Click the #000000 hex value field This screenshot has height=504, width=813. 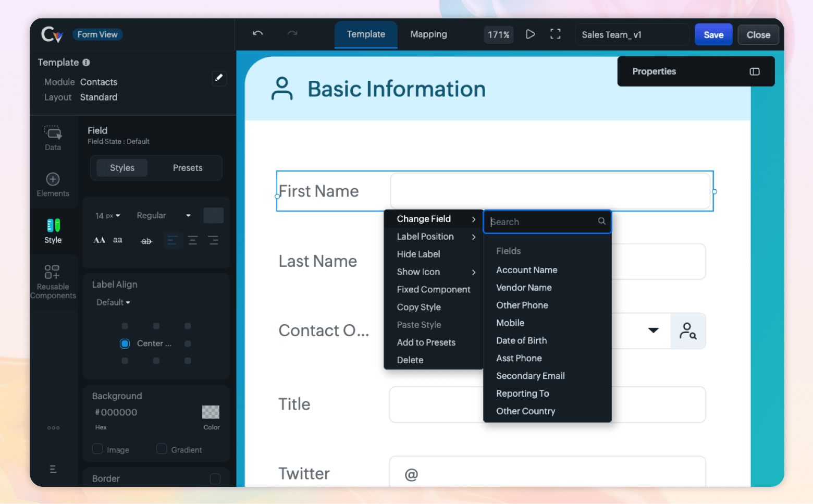click(116, 412)
